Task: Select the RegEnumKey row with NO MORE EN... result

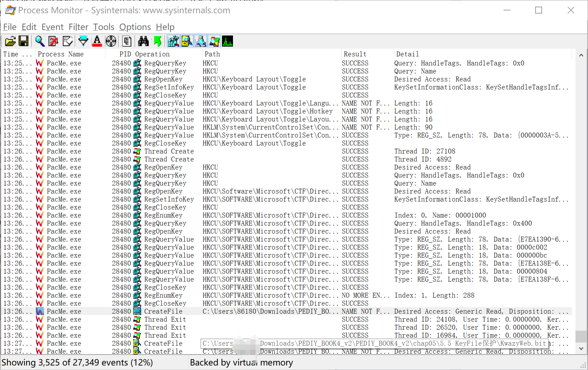Action: pos(287,295)
